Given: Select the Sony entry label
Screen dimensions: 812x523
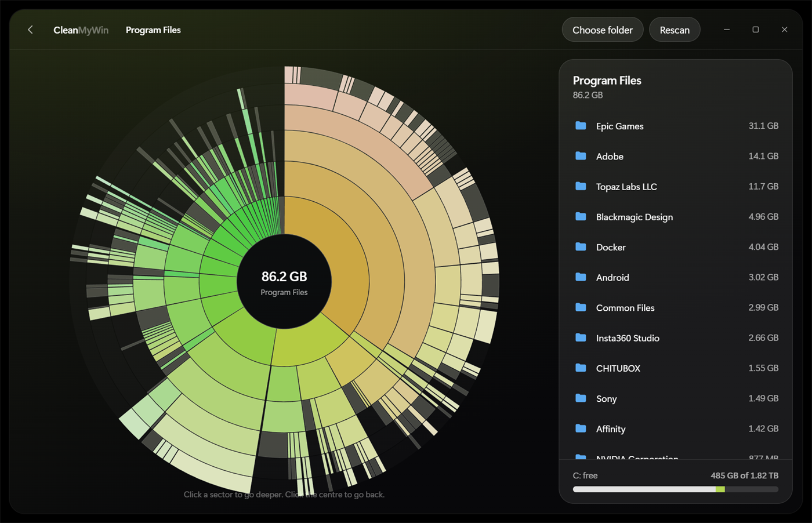Looking at the screenshot, I should pos(606,399).
